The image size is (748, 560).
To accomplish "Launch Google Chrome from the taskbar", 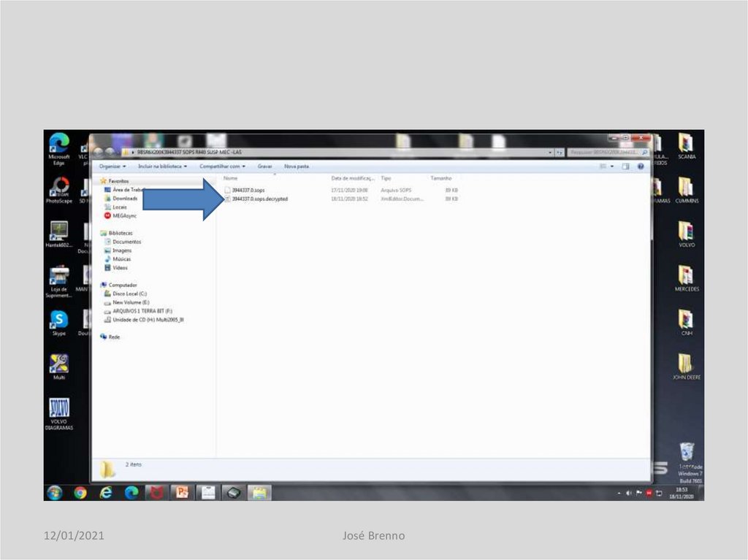I will point(80,492).
